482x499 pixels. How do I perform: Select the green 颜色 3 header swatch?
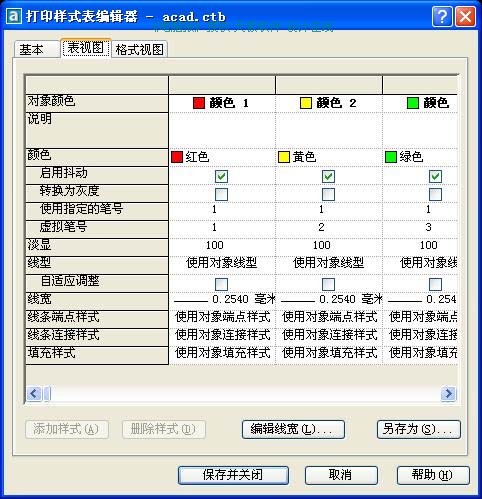pos(413,103)
